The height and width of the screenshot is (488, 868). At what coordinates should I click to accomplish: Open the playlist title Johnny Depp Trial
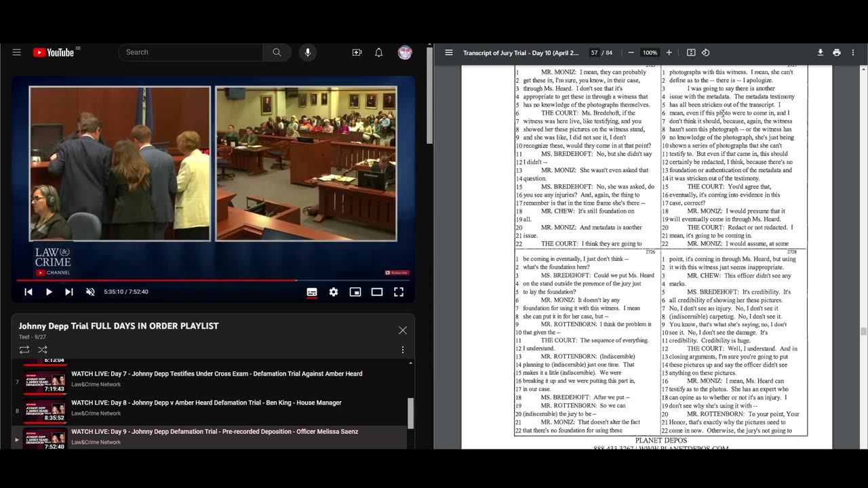point(119,326)
